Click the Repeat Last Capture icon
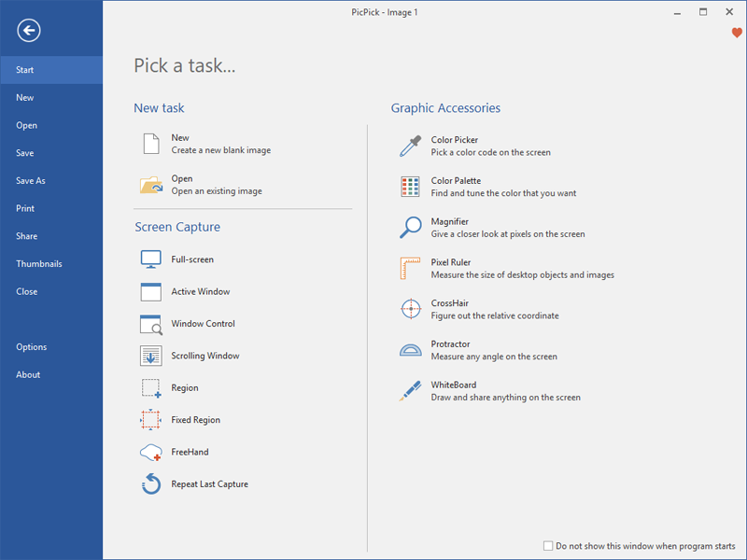The image size is (747, 560). pyautogui.click(x=151, y=484)
